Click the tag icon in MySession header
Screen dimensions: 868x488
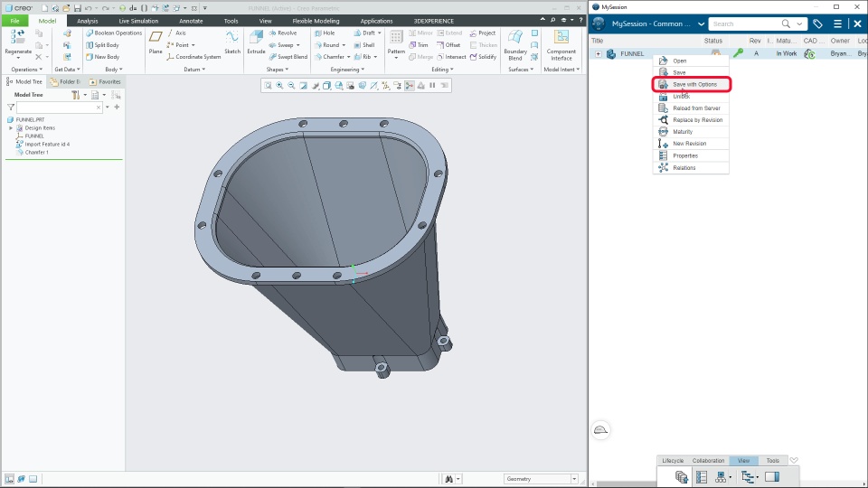coord(817,23)
